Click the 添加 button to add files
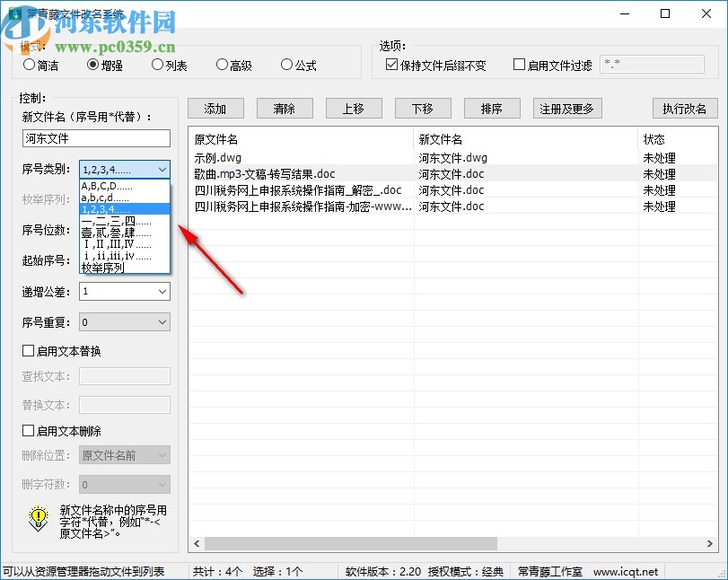Screen dimensions: 728x580 pos(216,108)
